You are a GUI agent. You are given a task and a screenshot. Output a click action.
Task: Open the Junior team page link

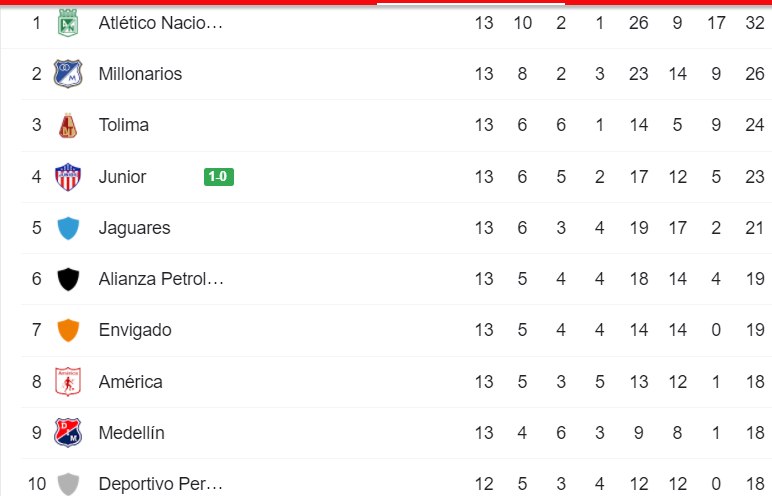click(x=122, y=177)
